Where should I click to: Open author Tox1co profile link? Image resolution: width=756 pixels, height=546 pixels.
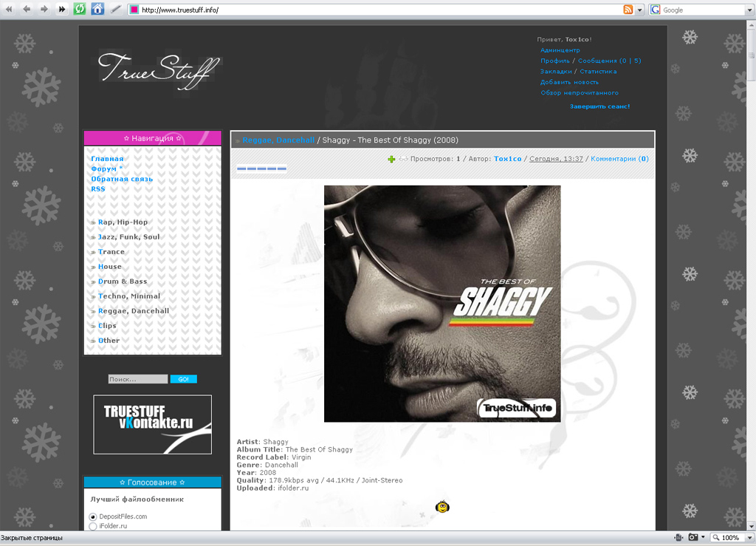pyautogui.click(x=507, y=159)
